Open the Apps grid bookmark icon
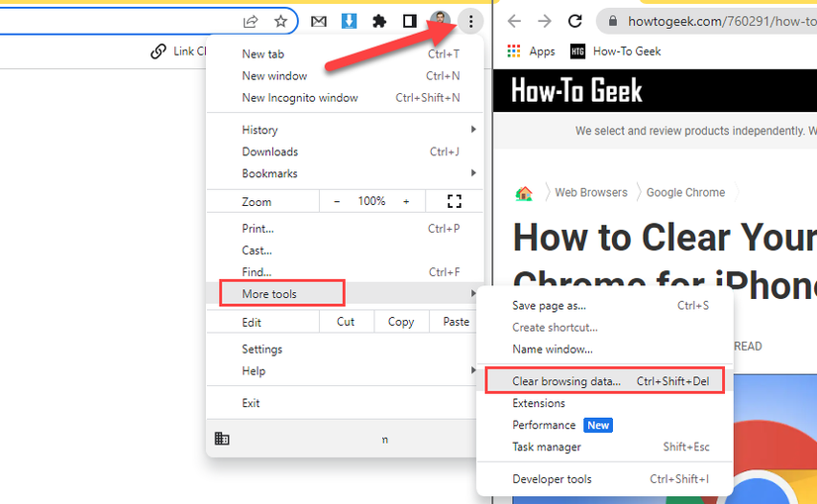 pos(514,51)
